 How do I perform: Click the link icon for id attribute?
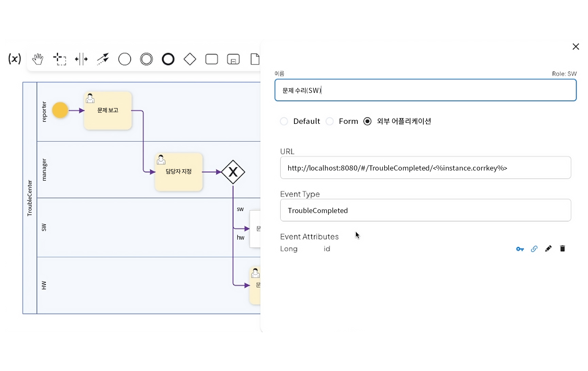[x=534, y=249]
